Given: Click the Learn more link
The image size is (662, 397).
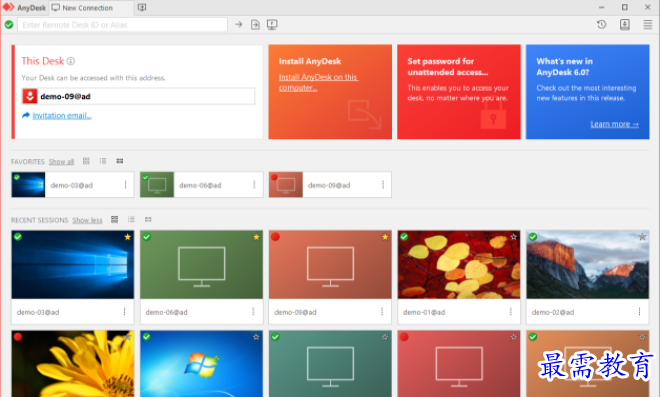Looking at the screenshot, I should click(614, 124).
